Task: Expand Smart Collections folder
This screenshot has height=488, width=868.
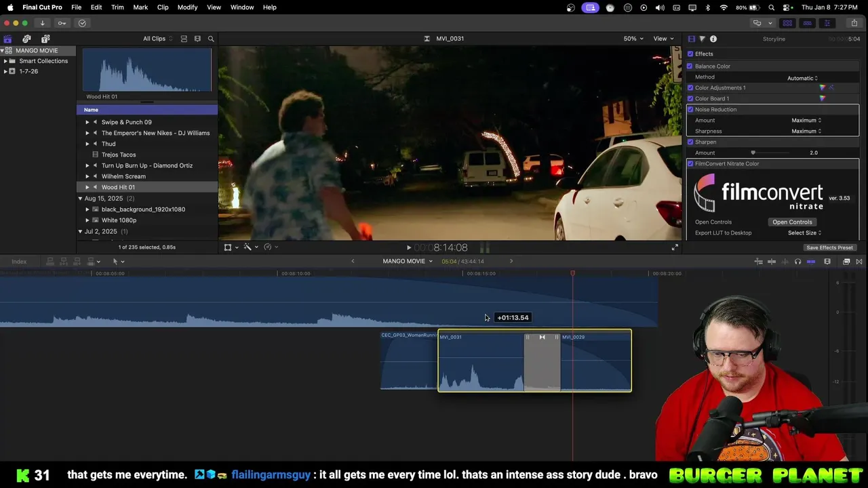Action: (x=5, y=61)
